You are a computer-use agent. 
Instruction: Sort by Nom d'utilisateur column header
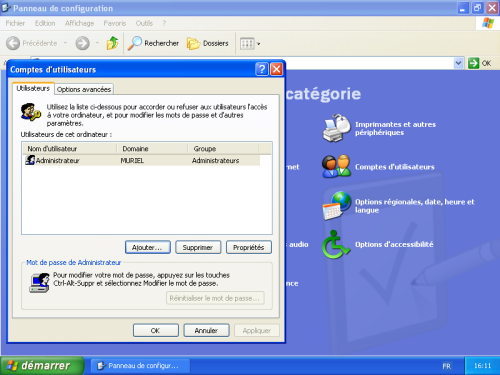tap(69, 149)
